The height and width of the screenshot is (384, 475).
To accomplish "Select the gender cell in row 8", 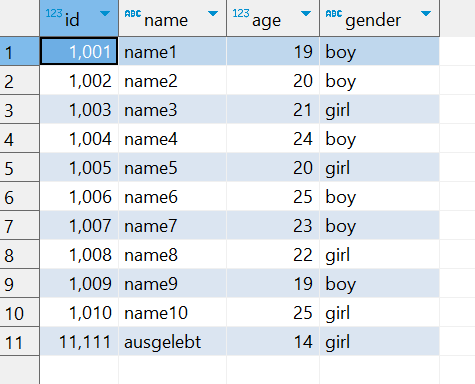I will coord(379,255).
